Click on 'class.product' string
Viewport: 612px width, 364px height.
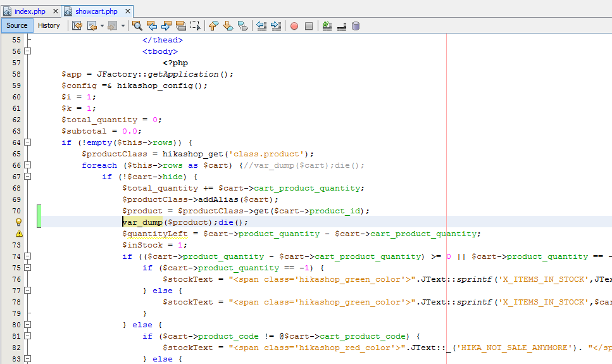pos(266,154)
